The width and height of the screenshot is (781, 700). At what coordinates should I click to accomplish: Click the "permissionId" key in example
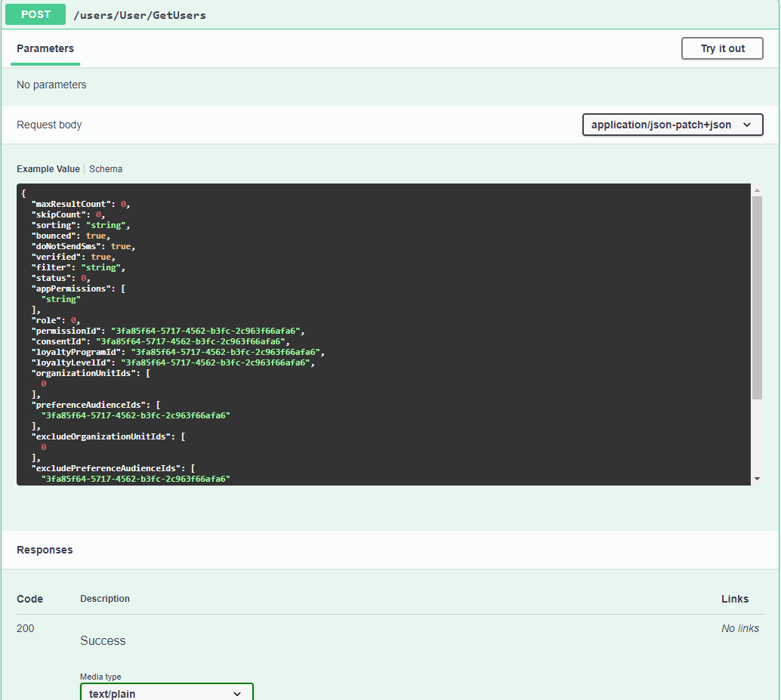(x=66, y=331)
